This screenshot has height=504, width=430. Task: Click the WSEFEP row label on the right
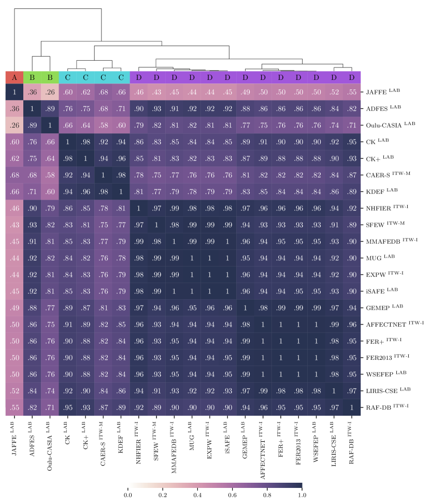[386, 374]
